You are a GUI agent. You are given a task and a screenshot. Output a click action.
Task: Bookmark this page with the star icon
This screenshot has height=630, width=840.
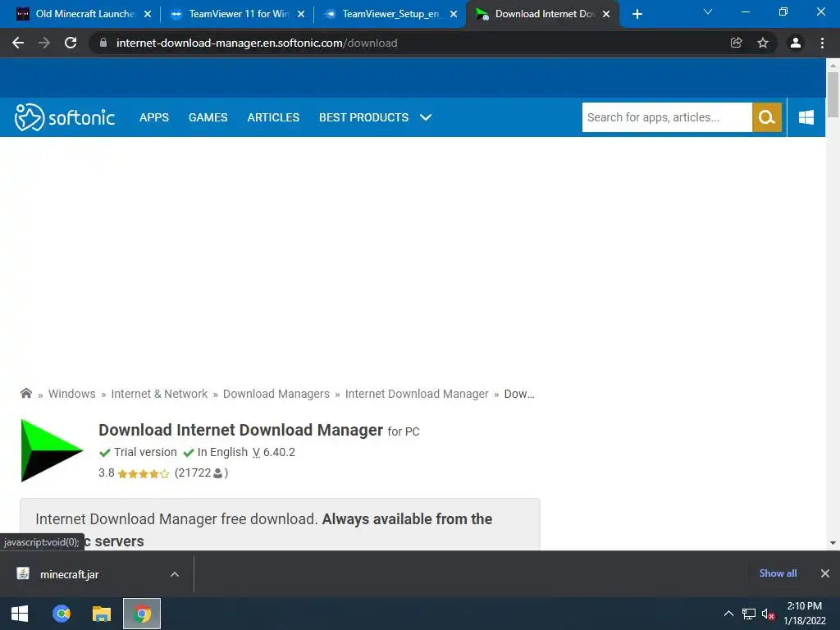click(763, 43)
